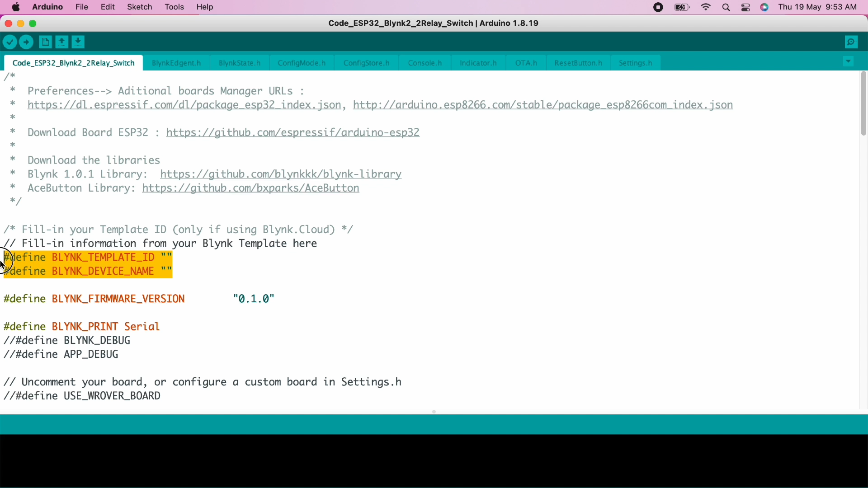
Task: Switch to the Console.h tab
Action: click(425, 63)
